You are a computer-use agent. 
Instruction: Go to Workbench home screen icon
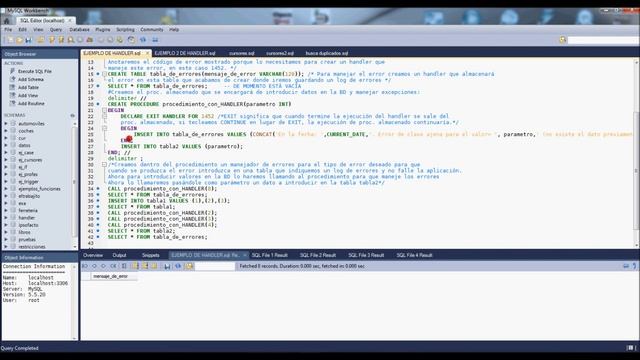click(x=7, y=20)
